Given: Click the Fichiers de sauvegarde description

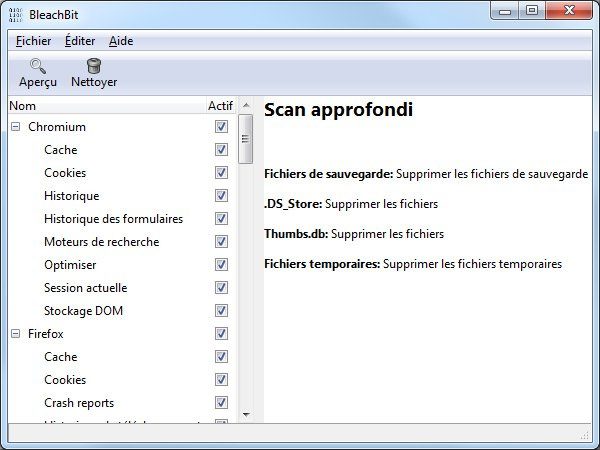Looking at the screenshot, I should 426,174.
